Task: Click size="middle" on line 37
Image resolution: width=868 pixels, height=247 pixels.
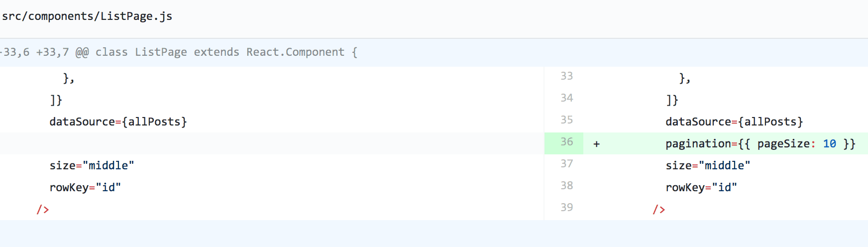Action: pos(708,166)
